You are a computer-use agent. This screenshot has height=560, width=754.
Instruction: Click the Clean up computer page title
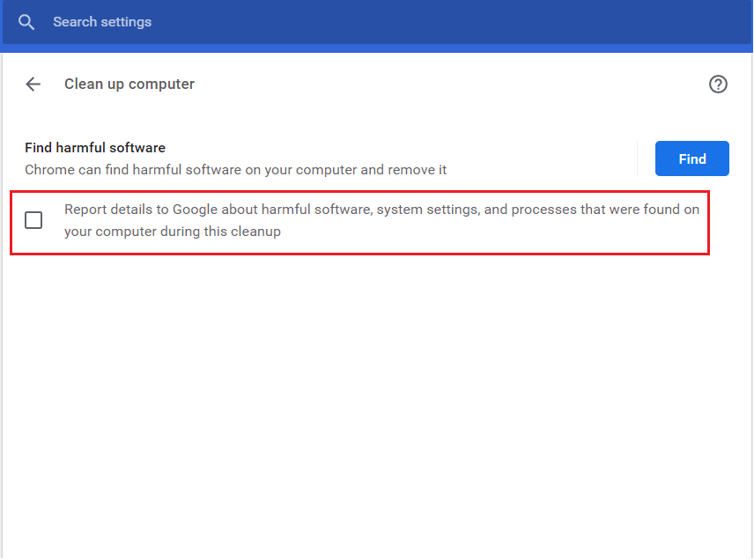(x=129, y=85)
